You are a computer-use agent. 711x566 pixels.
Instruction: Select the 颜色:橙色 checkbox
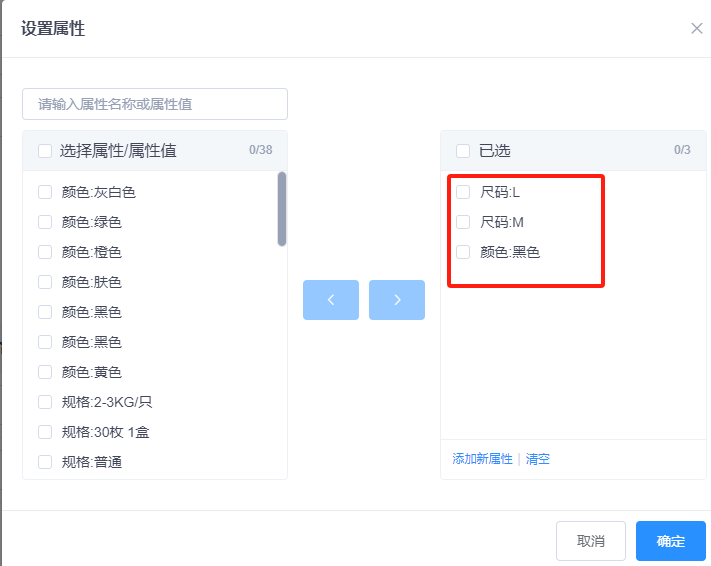click(x=45, y=252)
